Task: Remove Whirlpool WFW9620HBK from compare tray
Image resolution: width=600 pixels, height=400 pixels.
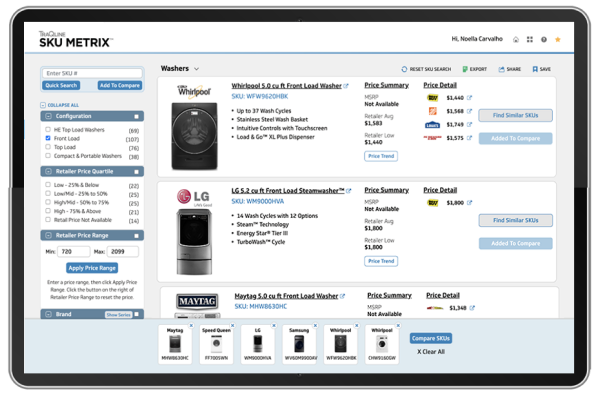Action: tap(357, 325)
